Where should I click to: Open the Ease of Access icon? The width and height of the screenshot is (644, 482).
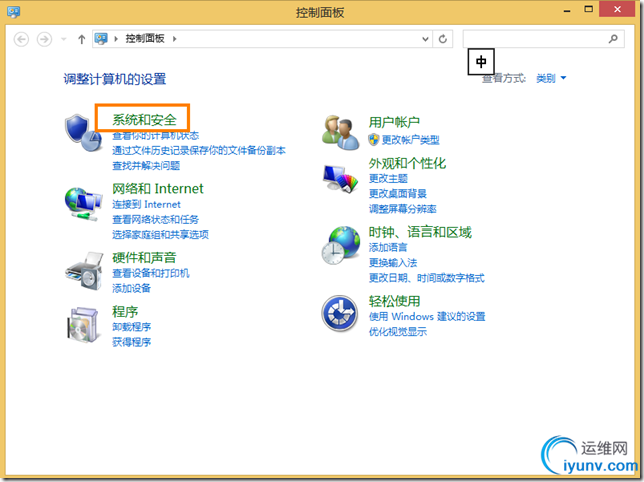coord(340,314)
